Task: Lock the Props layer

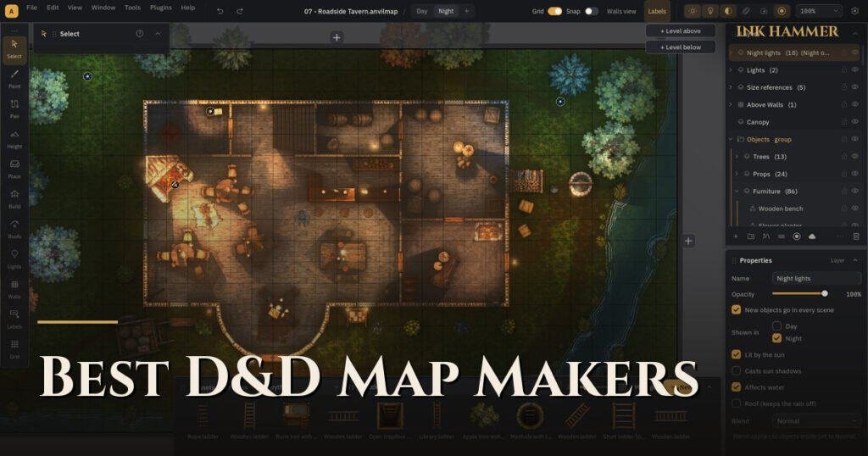Action: (x=843, y=174)
